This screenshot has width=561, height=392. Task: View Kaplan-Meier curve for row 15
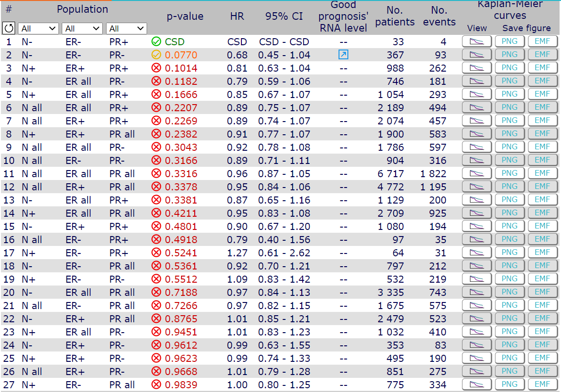click(477, 227)
